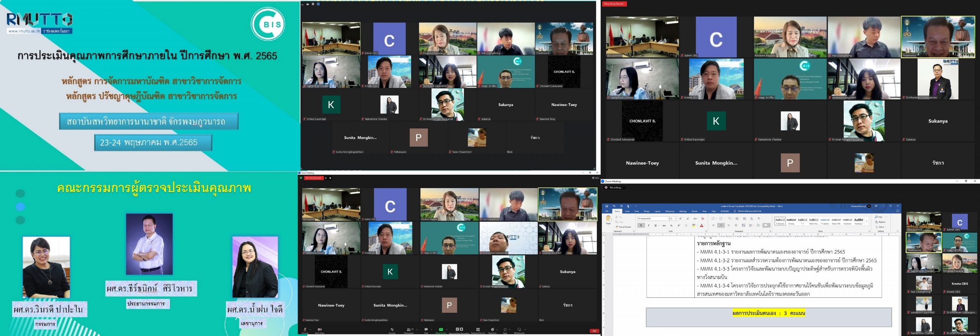The width and height of the screenshot is (980, 336).
Task: Click the Replace button in Editing group
Action: click(880, 222)
